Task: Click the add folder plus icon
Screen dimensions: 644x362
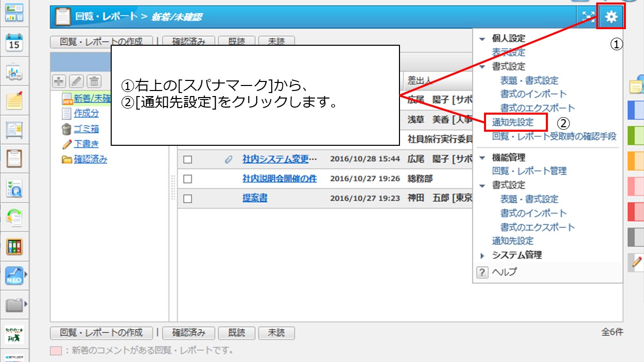Action: 59,81
